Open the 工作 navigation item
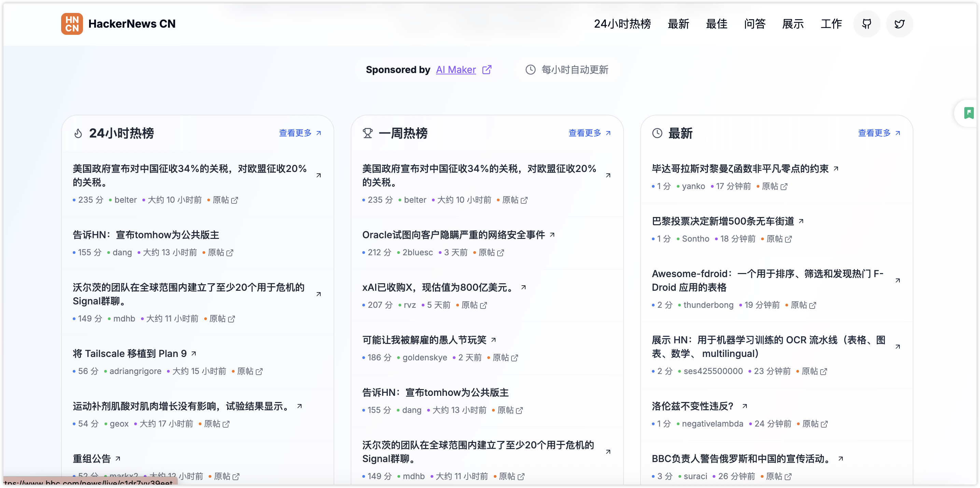Screen dimensions: 980x488 click(831, 24)
